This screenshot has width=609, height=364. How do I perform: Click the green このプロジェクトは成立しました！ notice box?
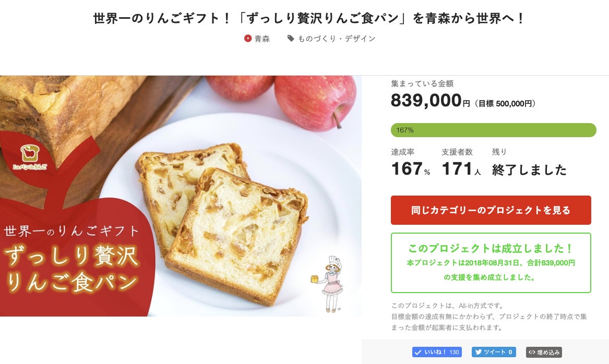pos(491,263)
